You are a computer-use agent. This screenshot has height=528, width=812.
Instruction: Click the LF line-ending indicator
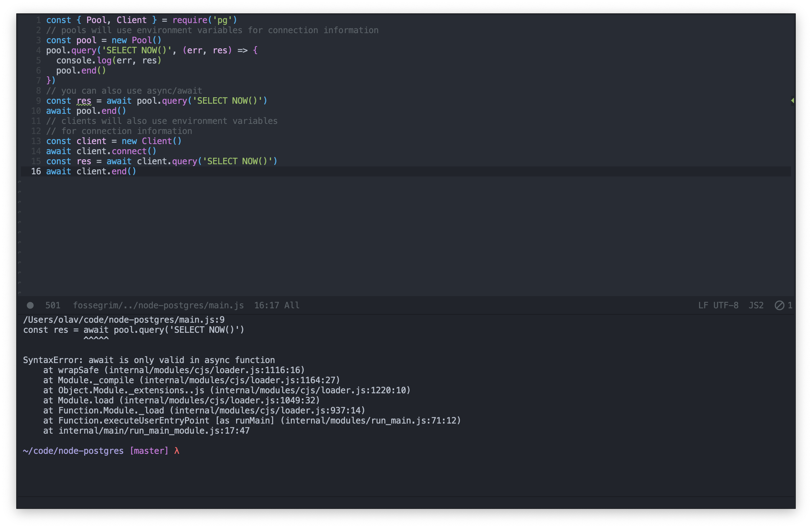coord(703,305)
